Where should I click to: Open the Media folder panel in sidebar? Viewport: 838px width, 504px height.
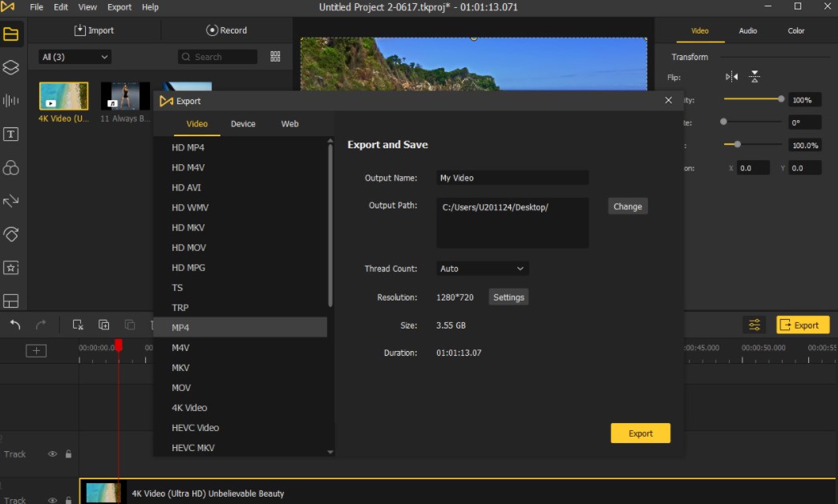[10, 34]
